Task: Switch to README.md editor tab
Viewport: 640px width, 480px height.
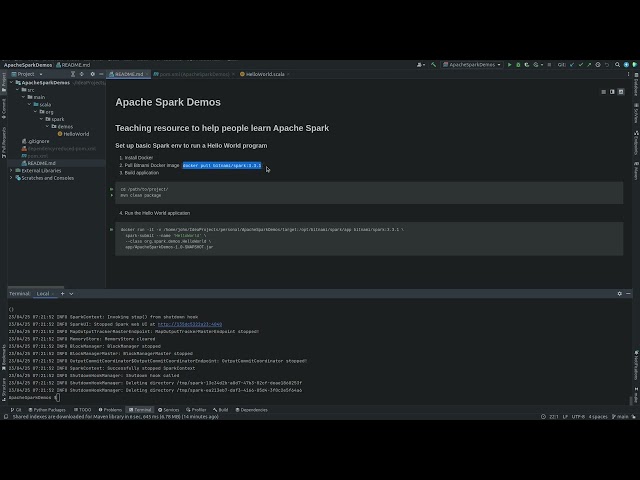Action: point(129,74)
